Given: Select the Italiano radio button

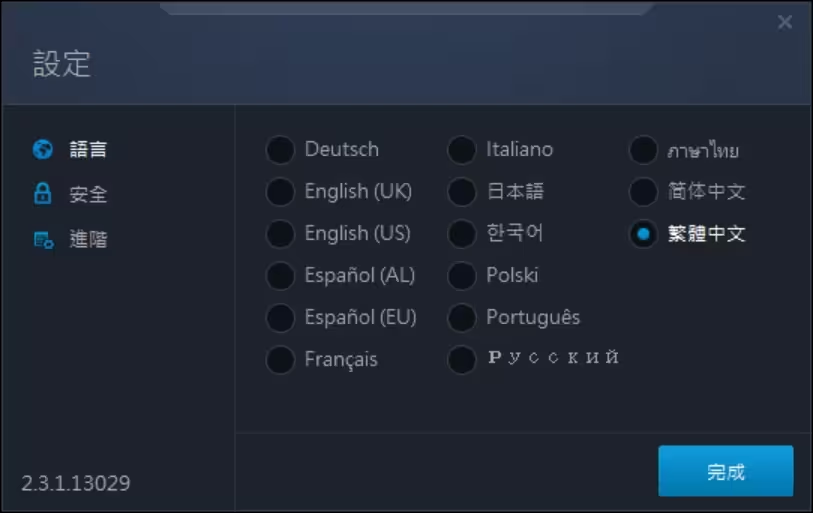Looking at the screenshot, I should 461,150.
